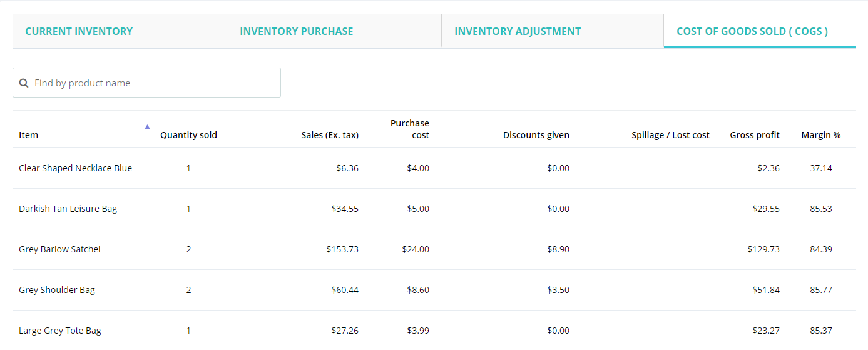Sort by Item column header
The width and height of the screenshot is (868, 350).
29,135
